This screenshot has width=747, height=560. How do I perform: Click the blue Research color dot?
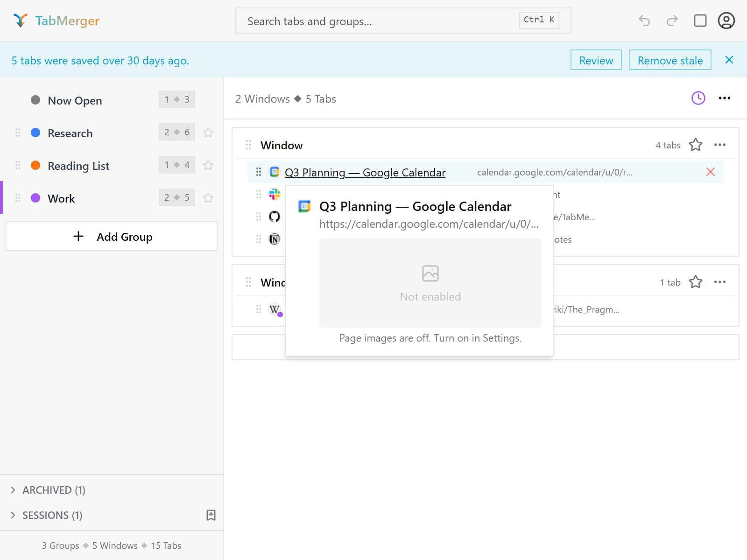(x=35, y=133)
